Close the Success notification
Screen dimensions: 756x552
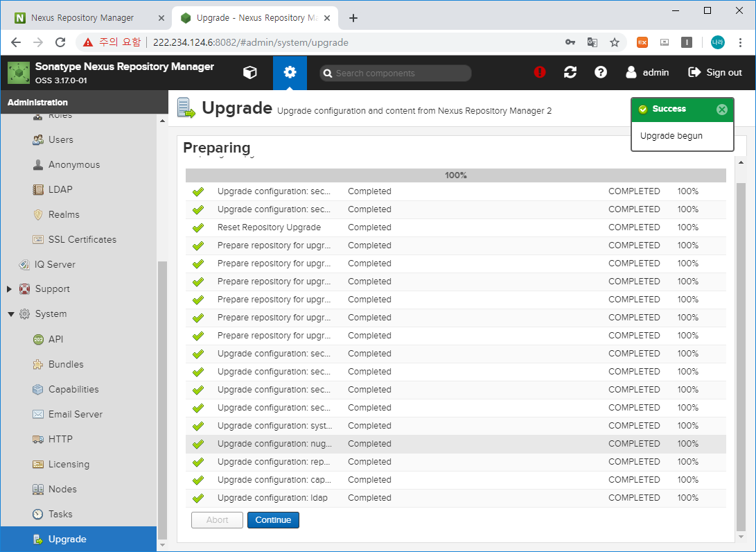722,110
